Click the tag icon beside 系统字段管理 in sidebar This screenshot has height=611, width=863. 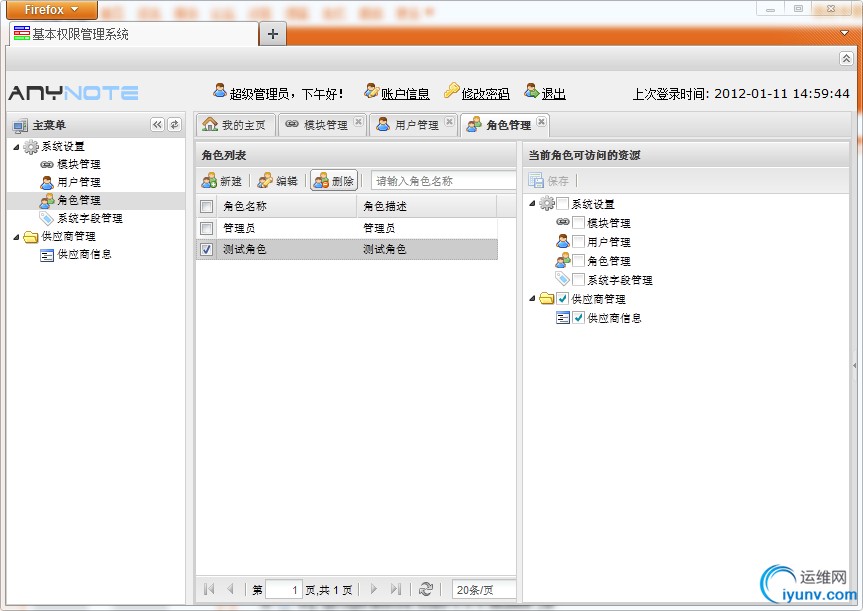pos(47,218)
